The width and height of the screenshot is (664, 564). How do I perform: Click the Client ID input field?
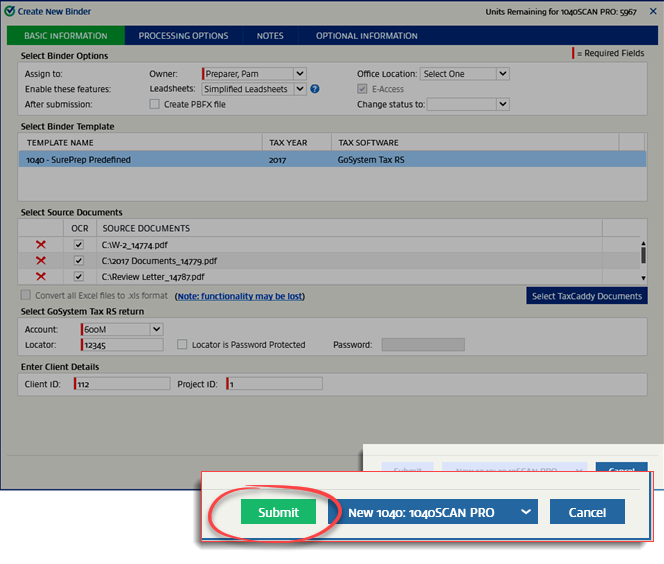(x=122, y=384)
